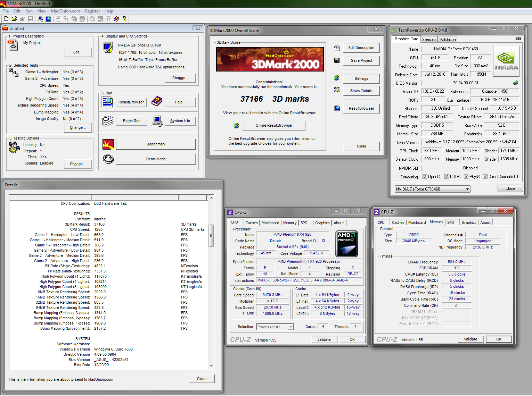Click the Batch Run button
Viewport: 532px width, 396px height.
click(x=132, y=121)
